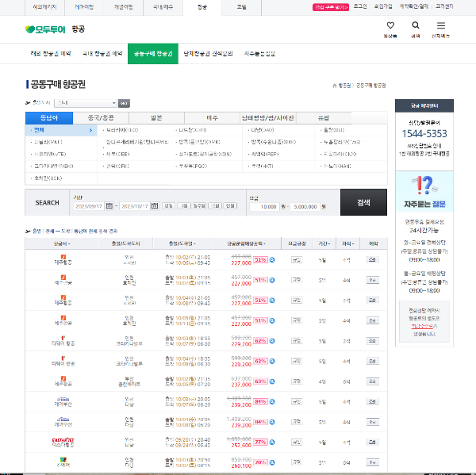Click the minimum fare field 10,000
476x475 pixels.
(264, 207)
